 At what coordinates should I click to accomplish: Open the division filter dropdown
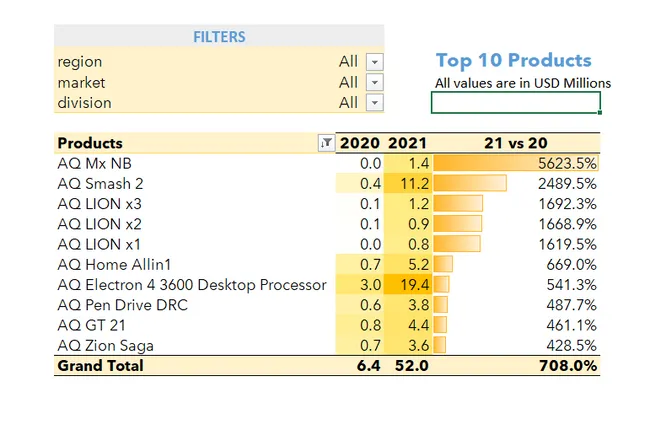click(x=374, y=102)
